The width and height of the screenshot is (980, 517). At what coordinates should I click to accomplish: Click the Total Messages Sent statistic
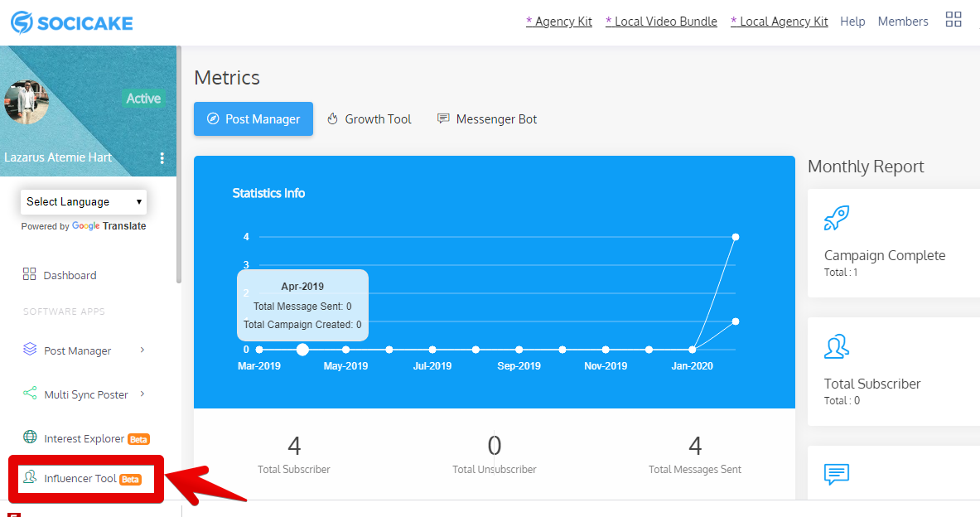695,456
